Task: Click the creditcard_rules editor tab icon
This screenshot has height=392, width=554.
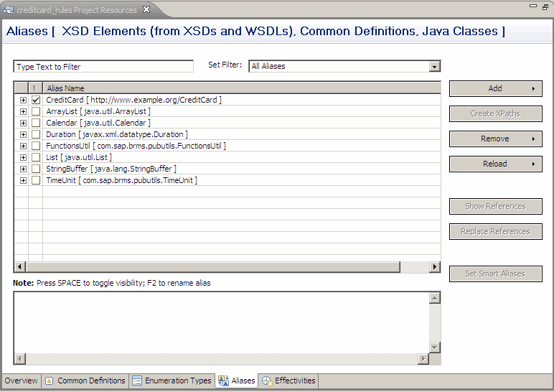Action: 9,10
